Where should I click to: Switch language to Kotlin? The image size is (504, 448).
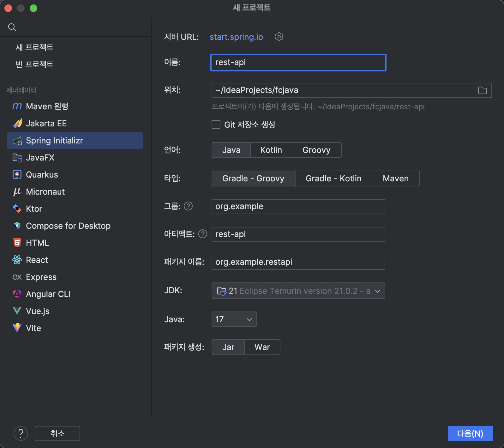point(271,150)
